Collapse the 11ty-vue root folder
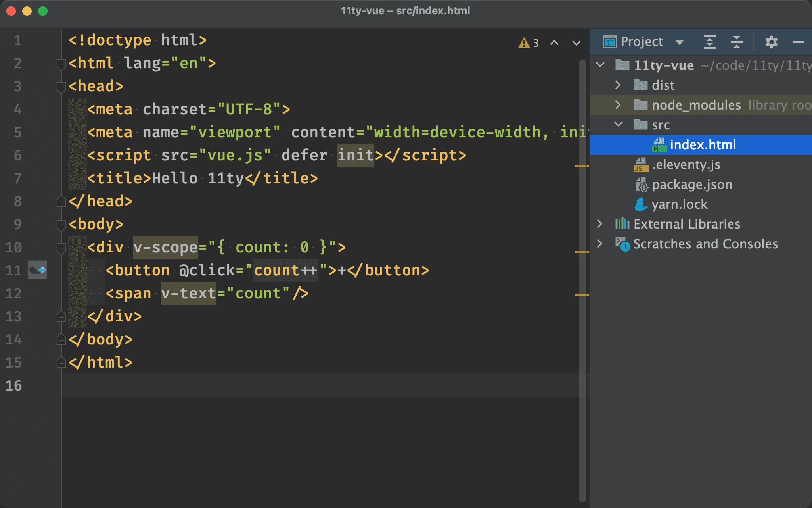This screenshot has width=812, height=508. coord(600,64)
